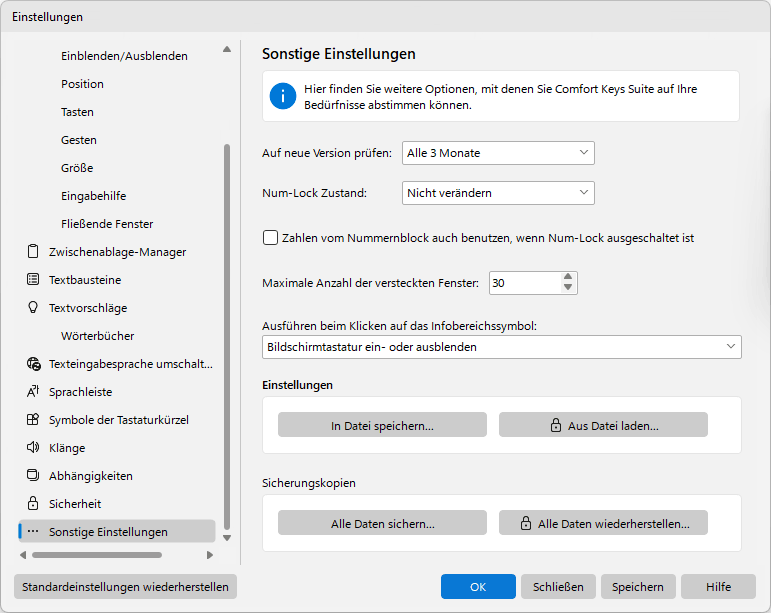Click the Abhängigkeiten icon
The height and width of the screenshot is (613, 771).
point(33,476)
